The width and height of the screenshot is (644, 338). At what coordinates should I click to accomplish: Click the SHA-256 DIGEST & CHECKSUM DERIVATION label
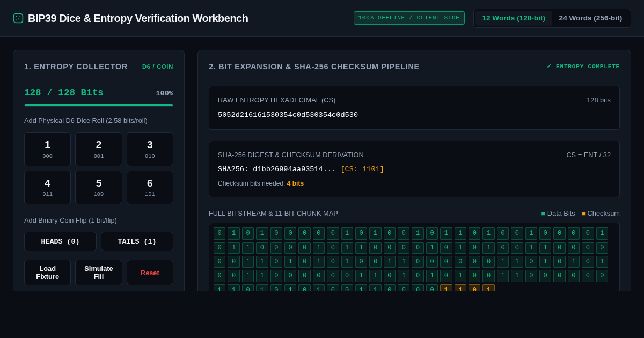point(291,155)
